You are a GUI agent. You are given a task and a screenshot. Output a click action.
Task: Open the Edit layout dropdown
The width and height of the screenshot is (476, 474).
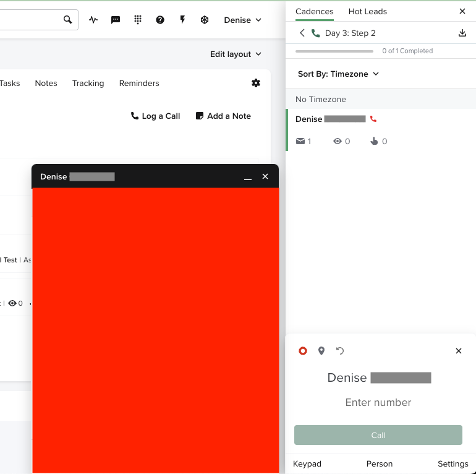(236, 54)
